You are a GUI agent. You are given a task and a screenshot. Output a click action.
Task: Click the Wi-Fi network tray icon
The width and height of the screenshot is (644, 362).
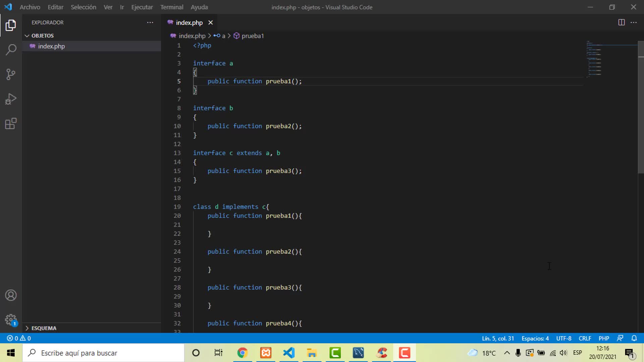tap(553, 353)
